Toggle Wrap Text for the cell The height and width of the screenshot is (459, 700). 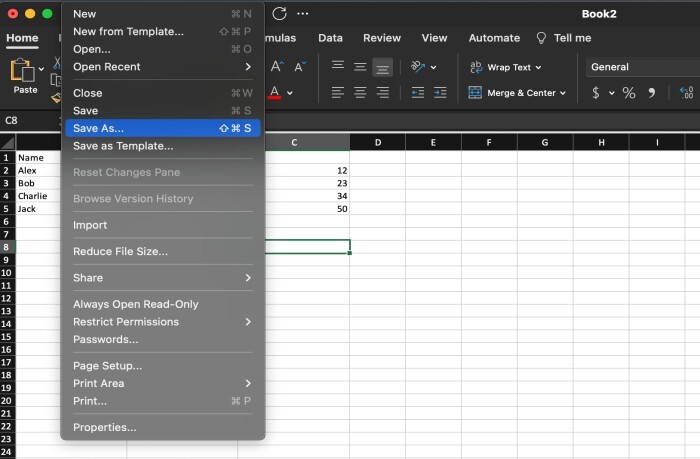click(x=505, y=67)
